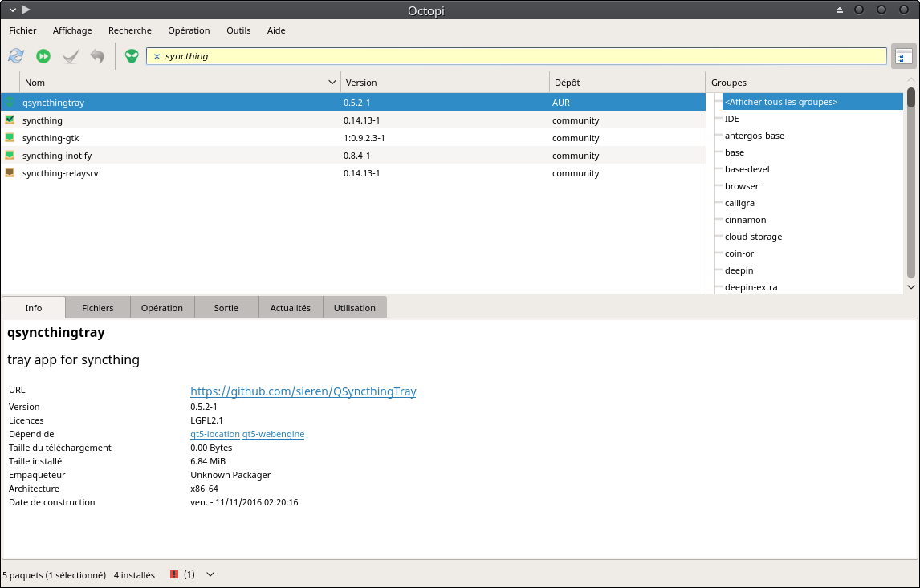
Task: Click the checked status icon of syncthing
Action: [10, 120]
